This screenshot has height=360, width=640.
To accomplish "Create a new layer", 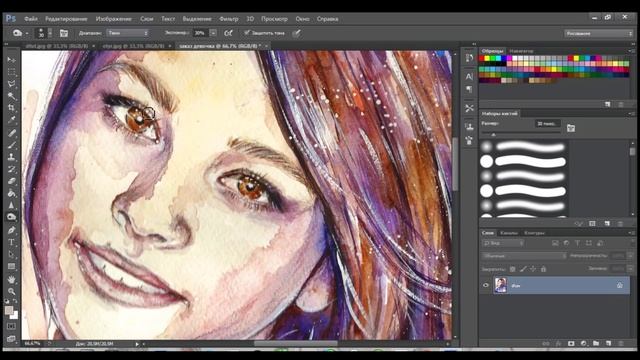I will point(608,344).
